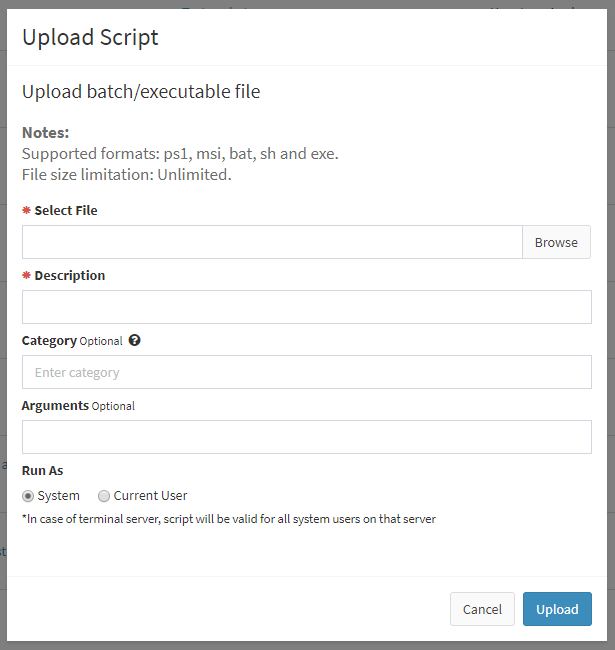The height and width of the screenshot is (650, 615).
Task: Focus the Description text field
Action: coord(307,307)
